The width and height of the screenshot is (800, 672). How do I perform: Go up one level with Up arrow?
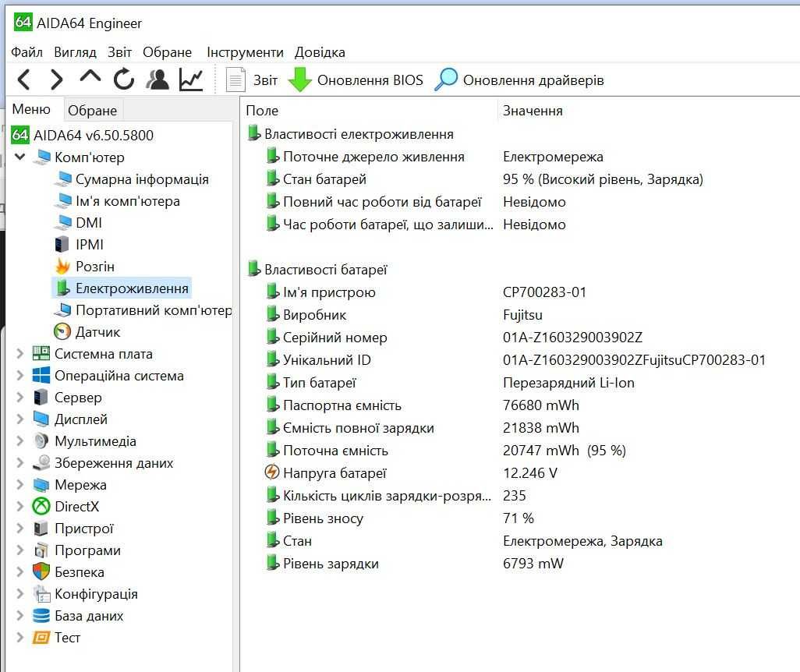[90, 77]
